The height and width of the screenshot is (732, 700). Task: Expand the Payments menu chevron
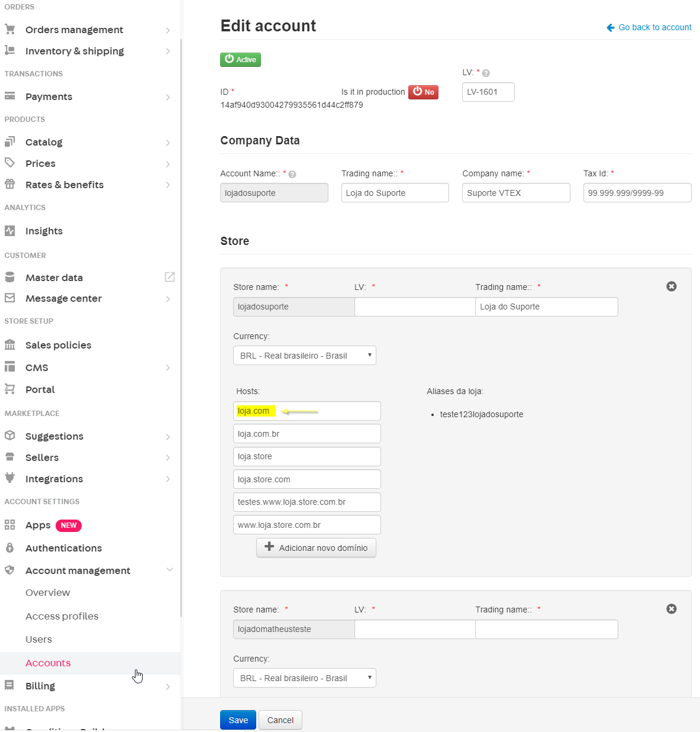click(168, 97)
